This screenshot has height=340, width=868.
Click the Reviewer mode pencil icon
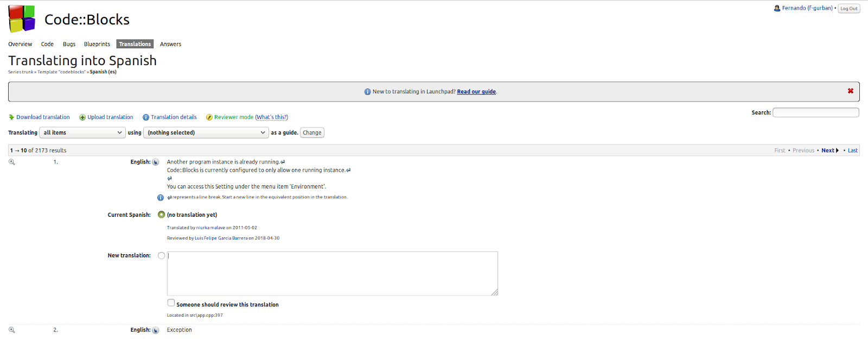[x=209, y=117]
